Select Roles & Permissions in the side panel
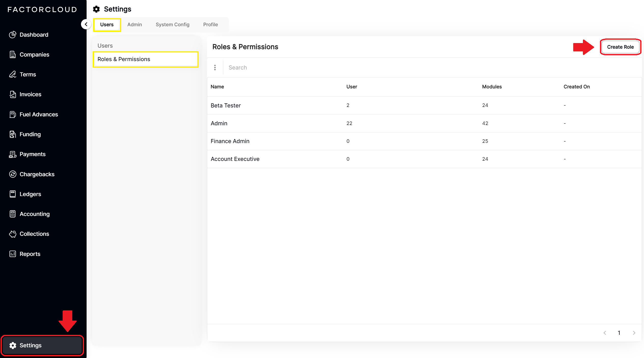Viewport: 644px width, 358px height. pyautogui.click(x=124, y=59)
